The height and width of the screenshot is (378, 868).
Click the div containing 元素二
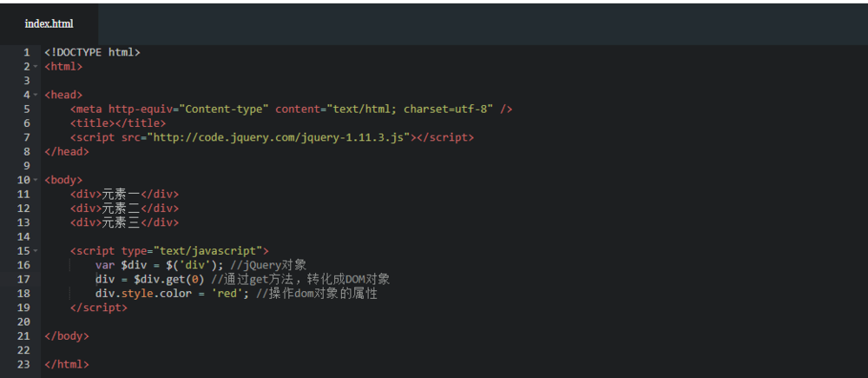124,209
